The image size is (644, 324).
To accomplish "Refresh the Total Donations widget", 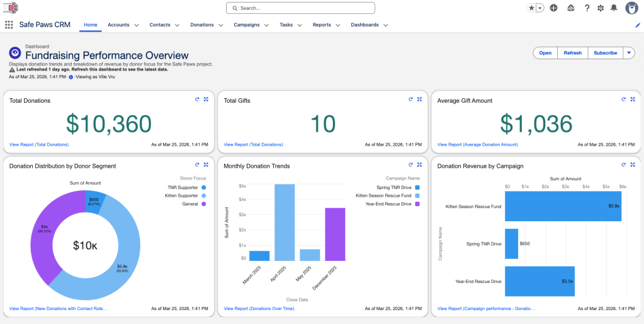I will (197, 99).
